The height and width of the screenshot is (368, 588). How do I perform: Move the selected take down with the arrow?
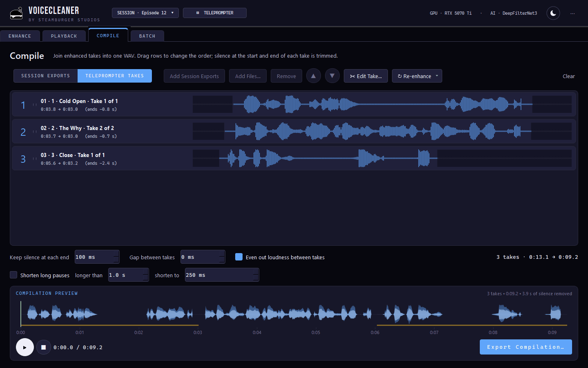pos(332,76)
